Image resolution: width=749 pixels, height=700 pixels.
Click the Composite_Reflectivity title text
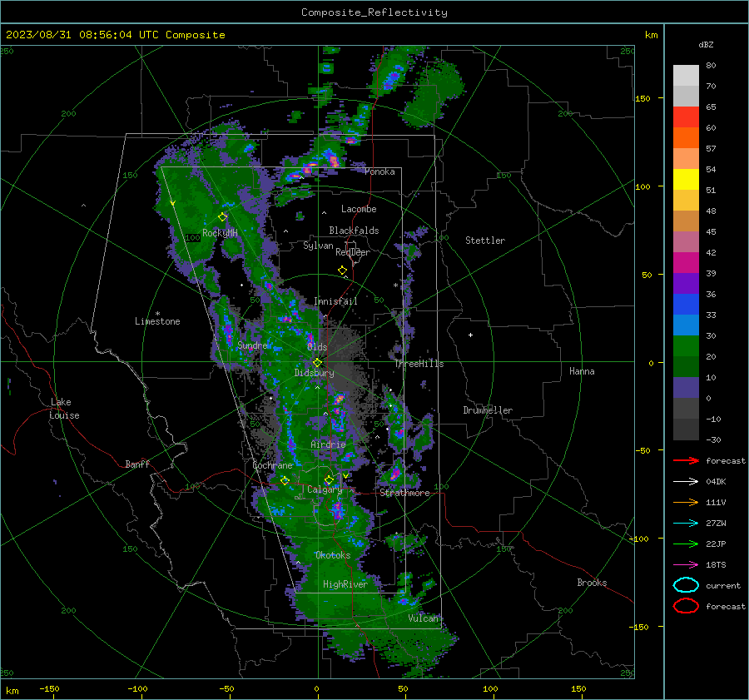[374, 12]
